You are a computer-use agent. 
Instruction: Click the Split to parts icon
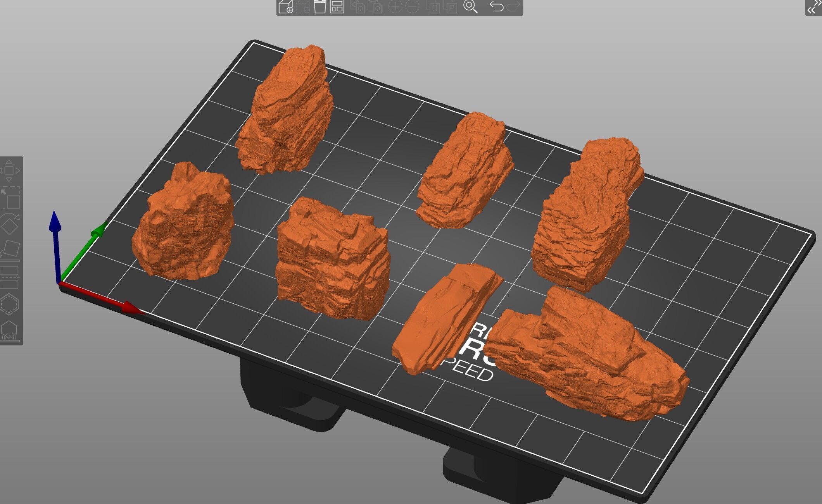(450, 7)
